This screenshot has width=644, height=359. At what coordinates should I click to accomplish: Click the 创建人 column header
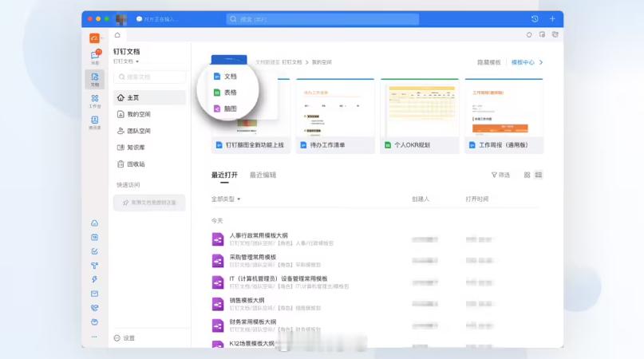coord(421,199)
